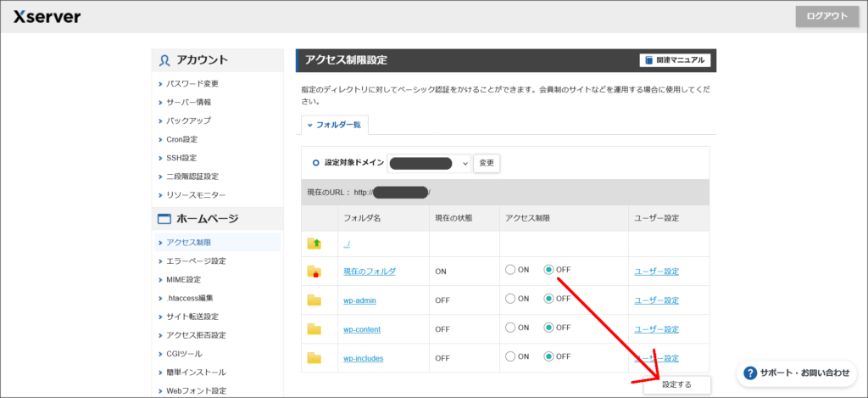This screenshot has height=398, width=868.
Task: Select OFF radio for wp-includes
Action: (549, 356)
